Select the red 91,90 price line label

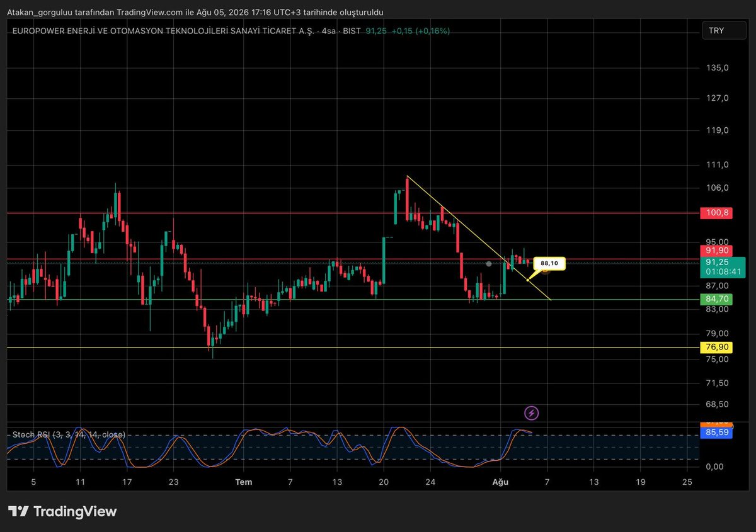(717, 251)
